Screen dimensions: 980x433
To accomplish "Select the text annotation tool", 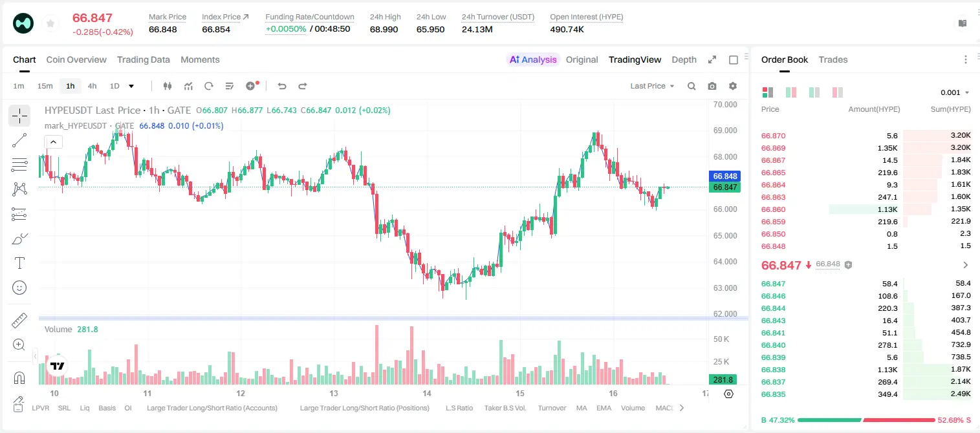I will point(19,263).
